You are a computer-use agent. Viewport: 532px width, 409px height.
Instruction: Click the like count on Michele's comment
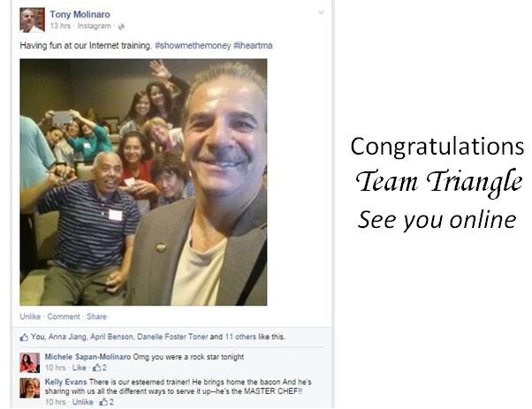coord(100,367)
